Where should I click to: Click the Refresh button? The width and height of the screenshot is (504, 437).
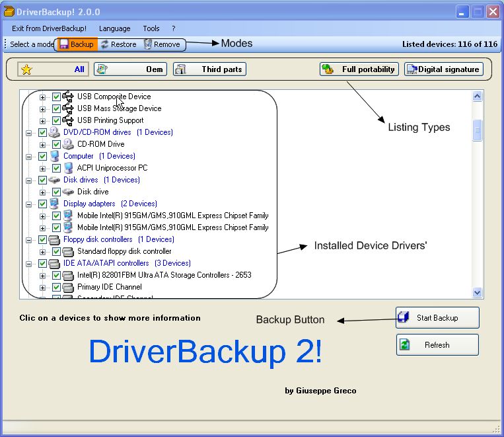coord(437,344)
